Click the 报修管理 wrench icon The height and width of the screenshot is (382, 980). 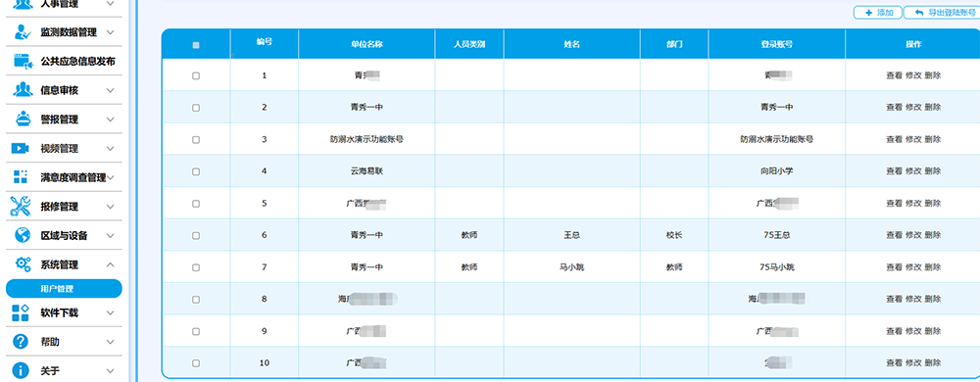click(21, 206)
